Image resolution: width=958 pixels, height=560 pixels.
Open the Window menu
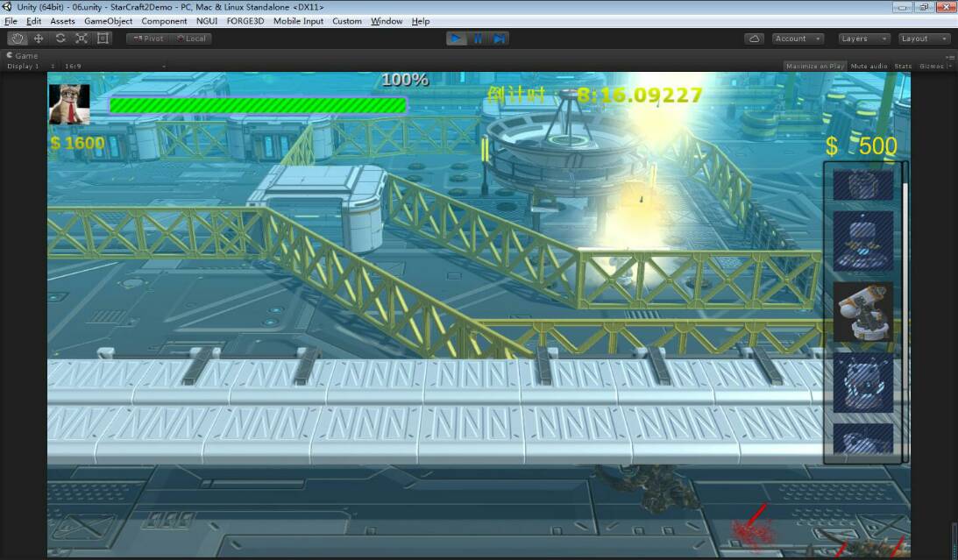coord(387,21)
